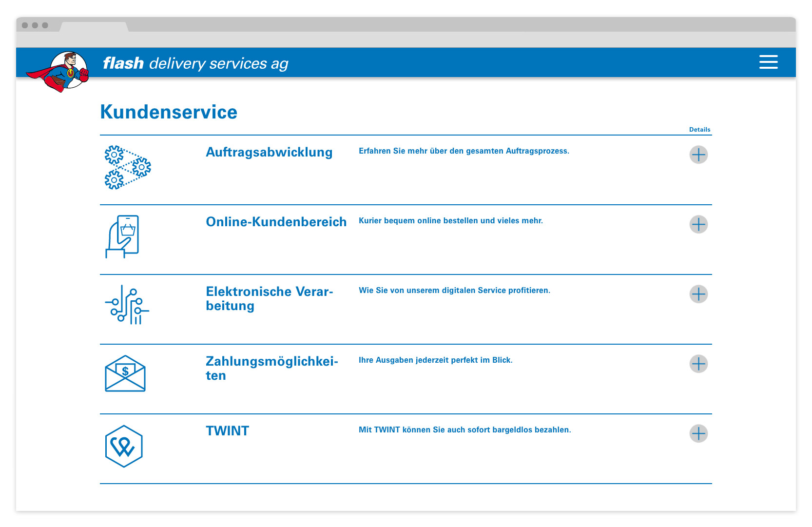Click the Zahlungsmöglichkeiten heading

272,368
